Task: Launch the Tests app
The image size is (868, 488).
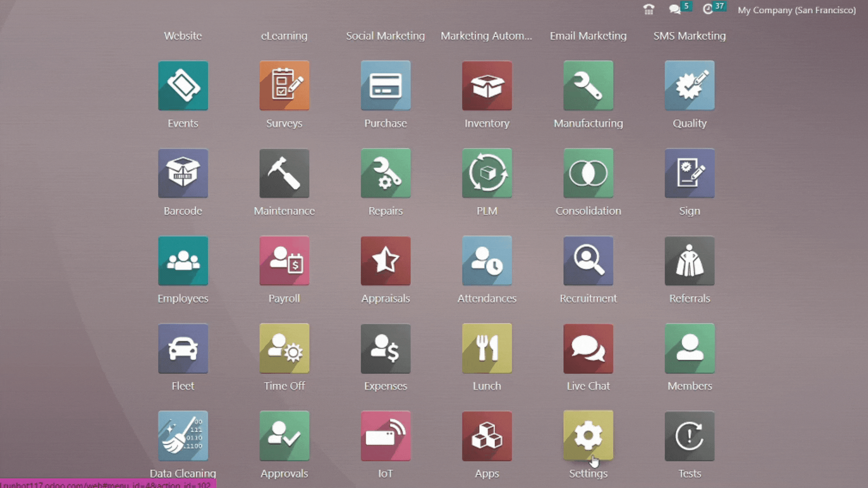Action: pos(689,436)
